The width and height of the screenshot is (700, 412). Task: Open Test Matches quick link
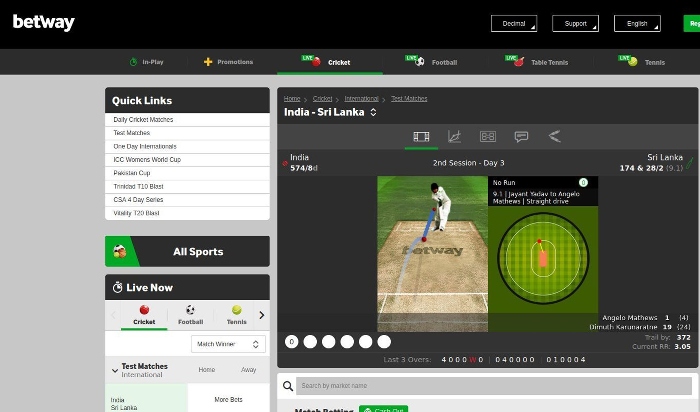coord(187,133)
